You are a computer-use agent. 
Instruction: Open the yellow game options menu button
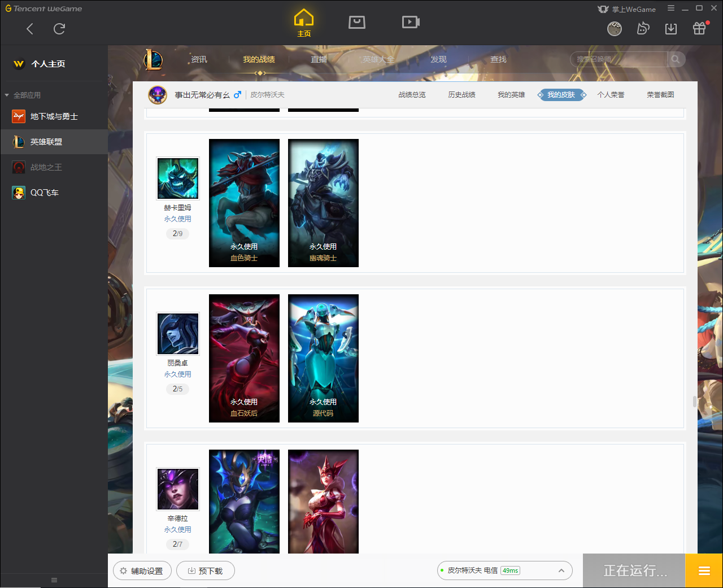[704, 570]
